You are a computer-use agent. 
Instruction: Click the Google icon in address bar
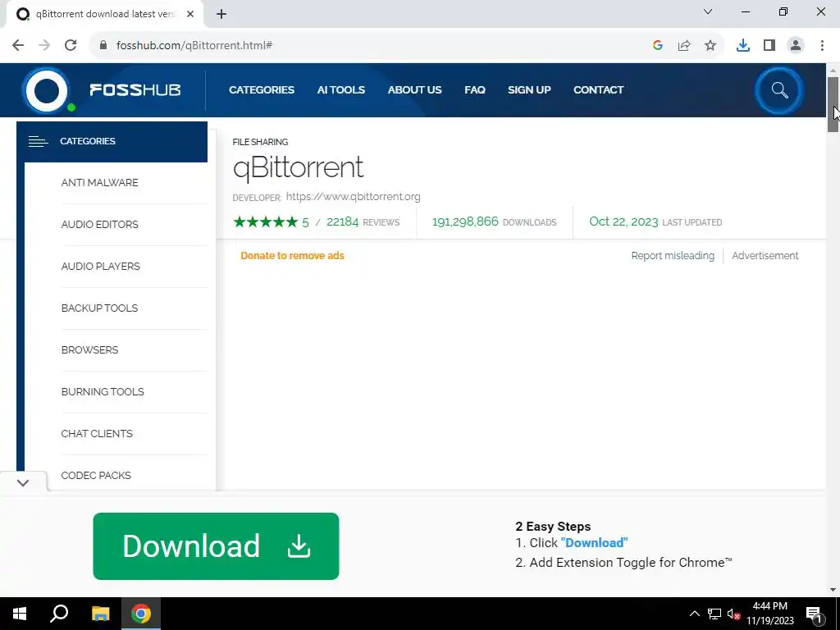click(x=658, y=46)
